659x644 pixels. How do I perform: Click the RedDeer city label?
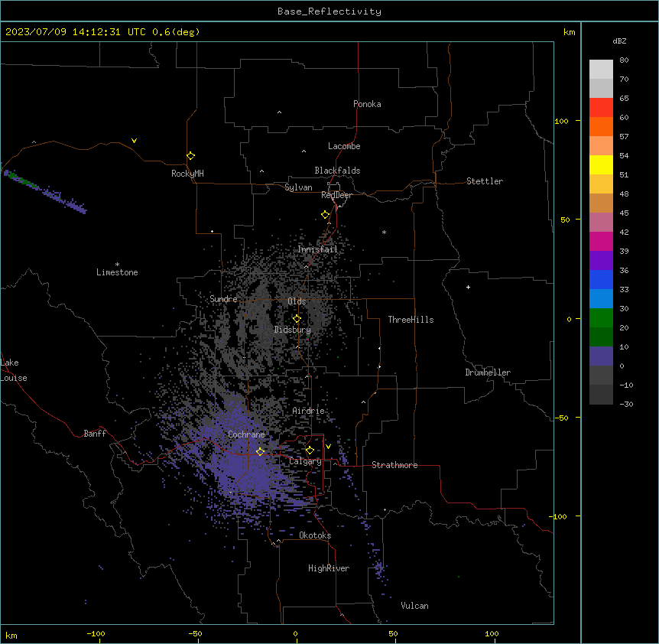(336, 195)
